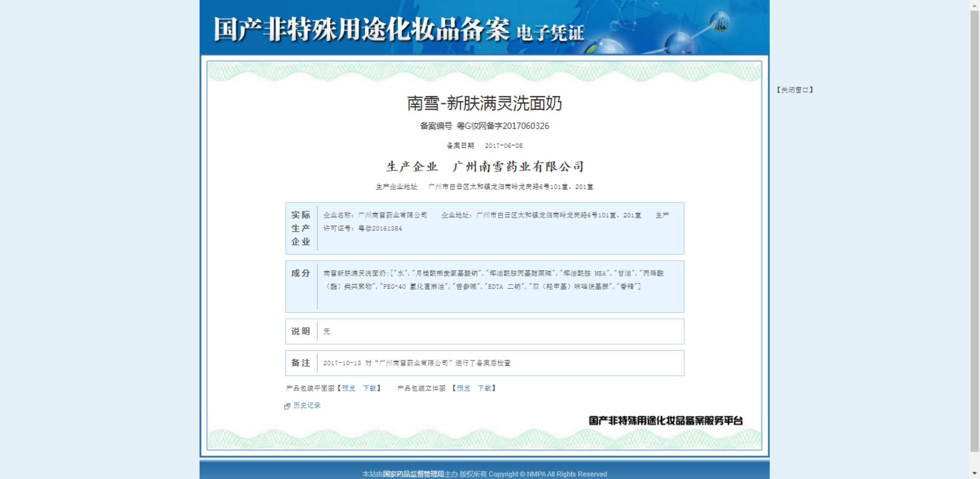Click the 备注 remark row text
The image size is (980, 479).
pos(416,363)
